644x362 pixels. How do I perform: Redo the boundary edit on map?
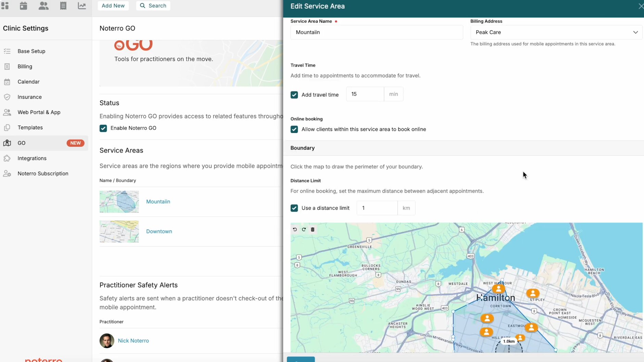[304, 229]
